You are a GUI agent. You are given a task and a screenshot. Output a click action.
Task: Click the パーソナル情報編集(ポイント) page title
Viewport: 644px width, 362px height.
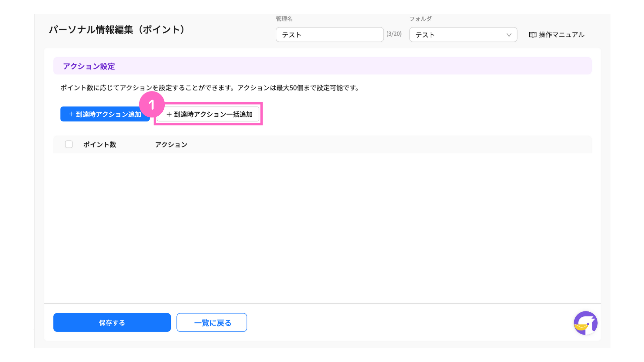(x=117, y=30)
